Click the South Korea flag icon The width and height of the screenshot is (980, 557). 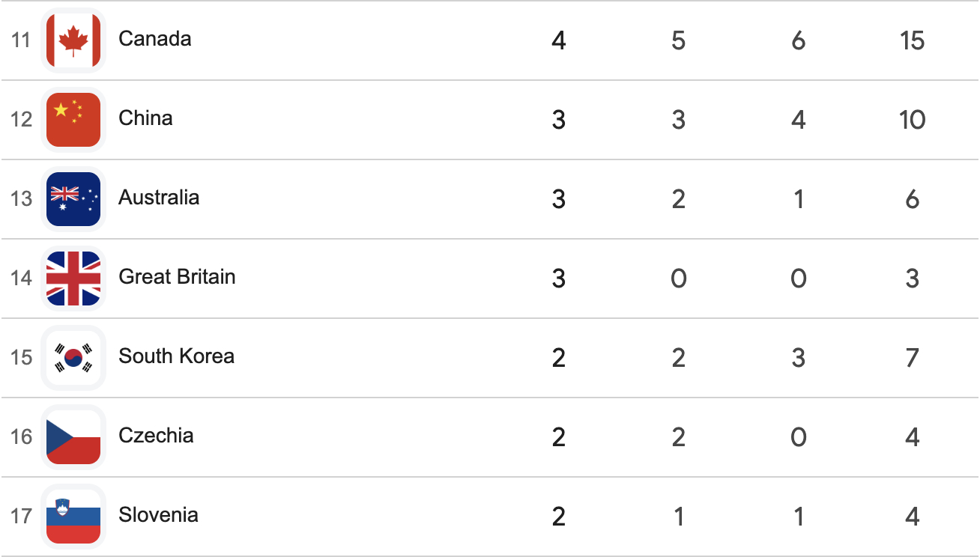click(73, 358)
